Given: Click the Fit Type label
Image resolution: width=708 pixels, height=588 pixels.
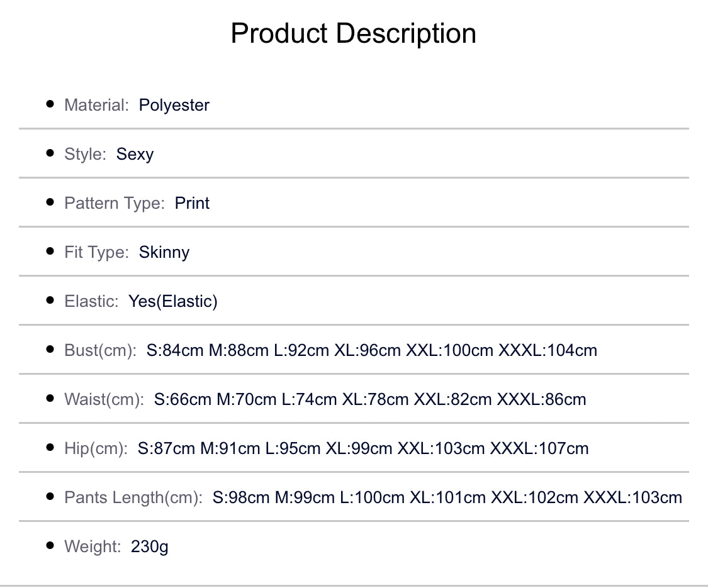Looking at the screenshot, I should click(96, 252).
